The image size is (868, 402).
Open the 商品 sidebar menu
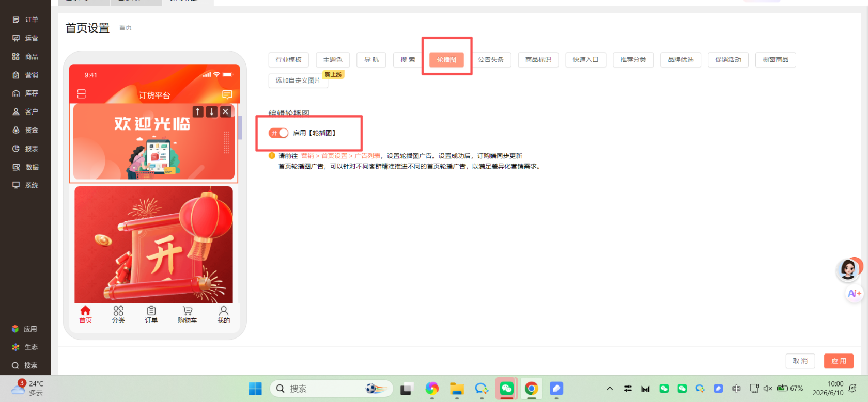pyautogui.click(x=25, y=57)
